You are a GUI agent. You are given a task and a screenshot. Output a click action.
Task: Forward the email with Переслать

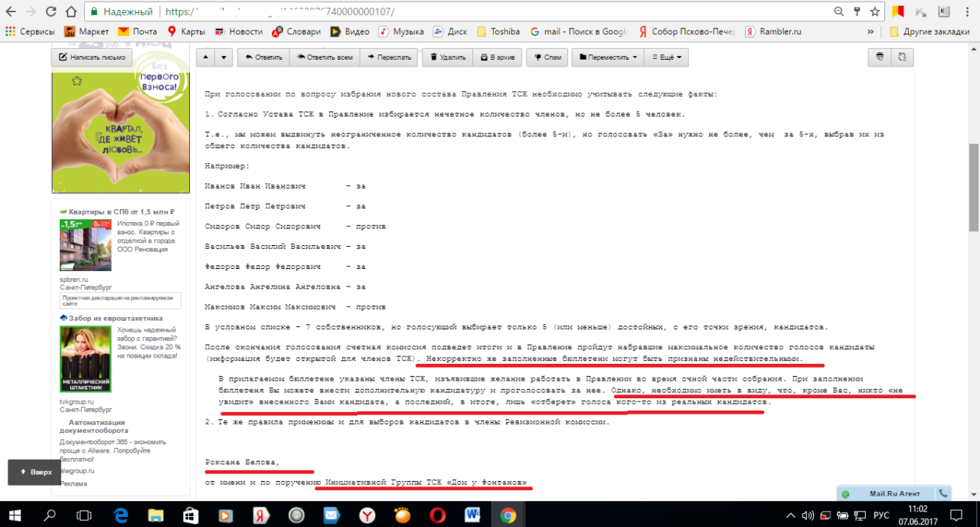[390, 57]
